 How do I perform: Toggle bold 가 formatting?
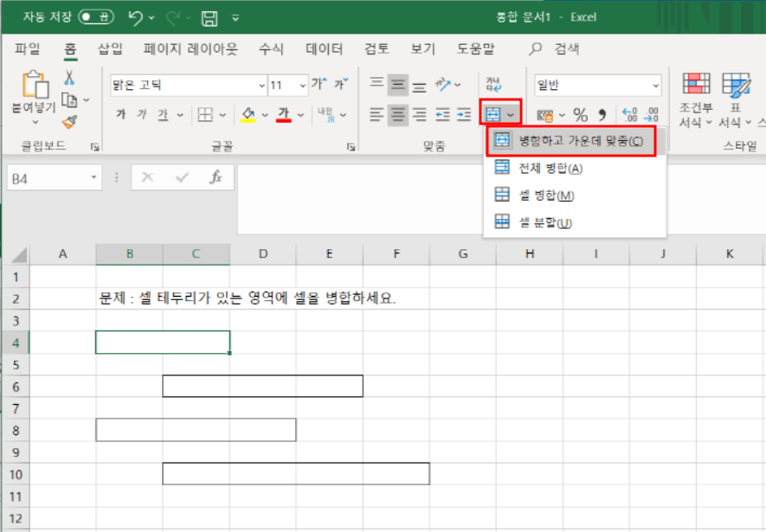(x=120, y=115)
